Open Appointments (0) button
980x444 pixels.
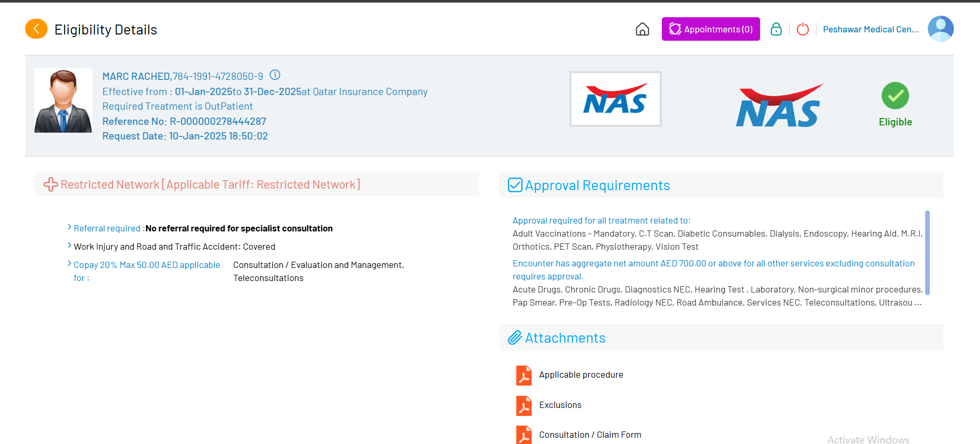(x=710, y=29)
